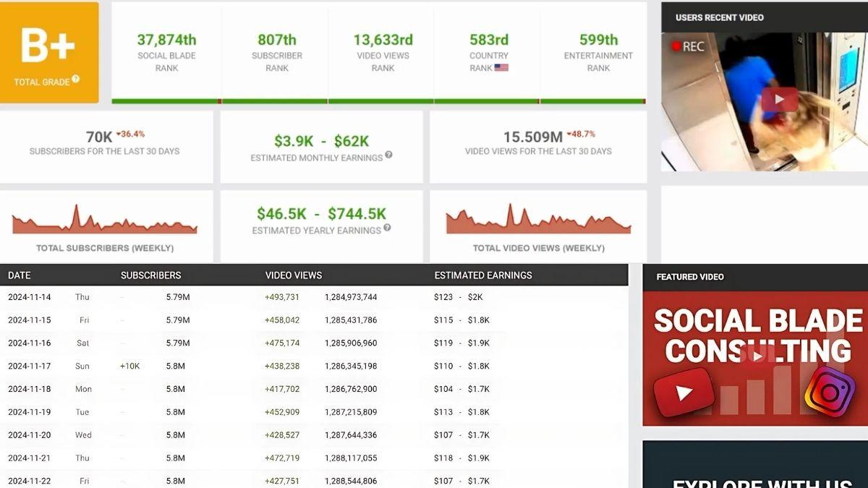This screenshot has width=868, height=488.
Task: Click the +475,174 daily views cell
Action: (x=282, y=343)
